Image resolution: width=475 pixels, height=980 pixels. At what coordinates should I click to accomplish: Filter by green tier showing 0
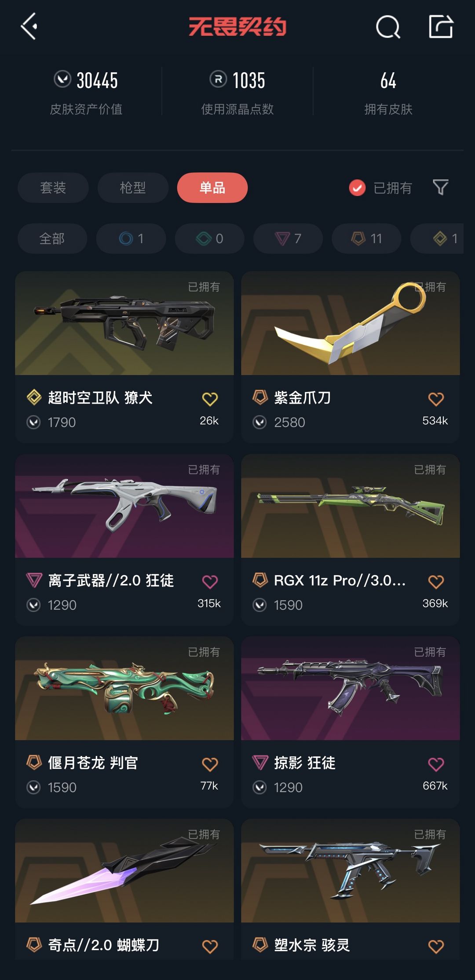coord(210,239)
